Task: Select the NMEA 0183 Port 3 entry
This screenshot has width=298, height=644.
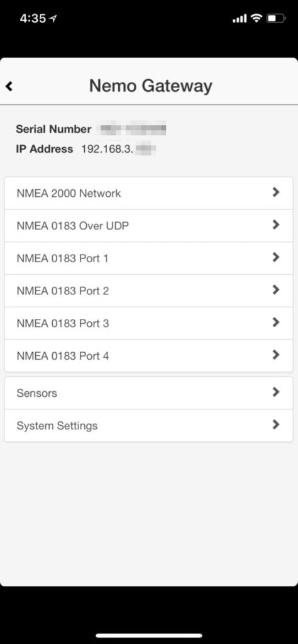Action: (148, 323)
